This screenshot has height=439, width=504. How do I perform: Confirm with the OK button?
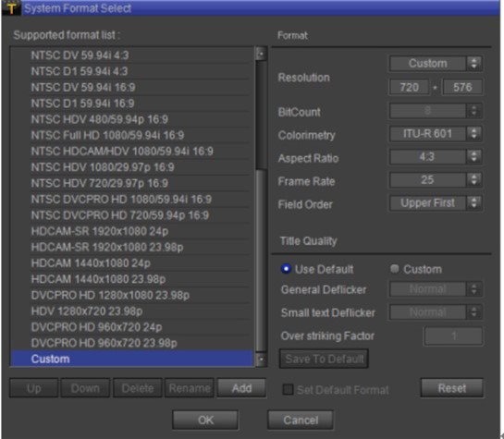click(205, 420)
